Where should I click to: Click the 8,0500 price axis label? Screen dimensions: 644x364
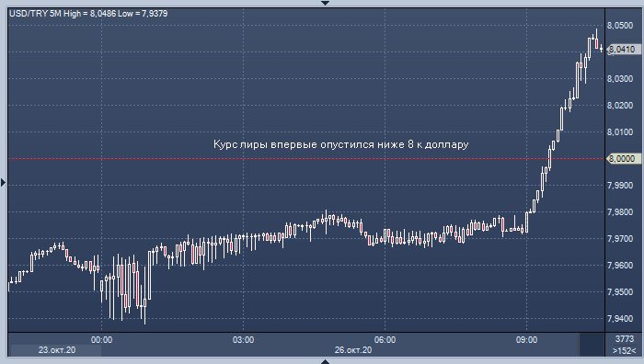coord(620,26)
